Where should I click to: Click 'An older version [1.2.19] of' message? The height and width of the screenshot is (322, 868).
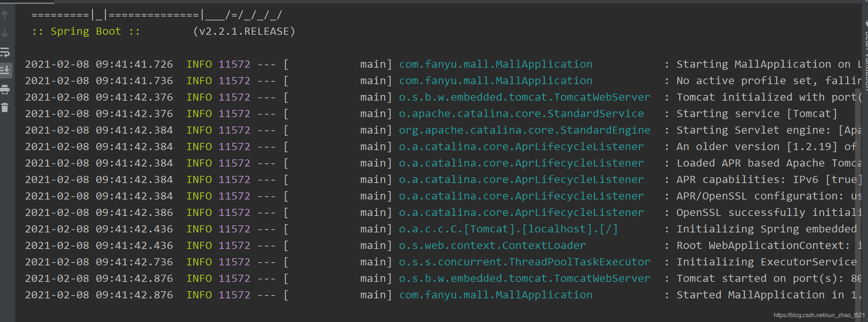pos(767,147)
